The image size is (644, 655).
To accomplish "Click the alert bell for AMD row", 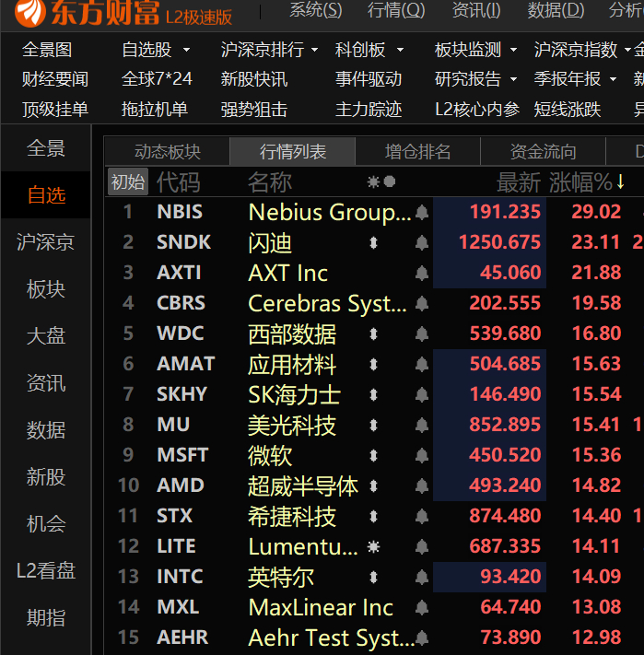I will coord(422,485).
